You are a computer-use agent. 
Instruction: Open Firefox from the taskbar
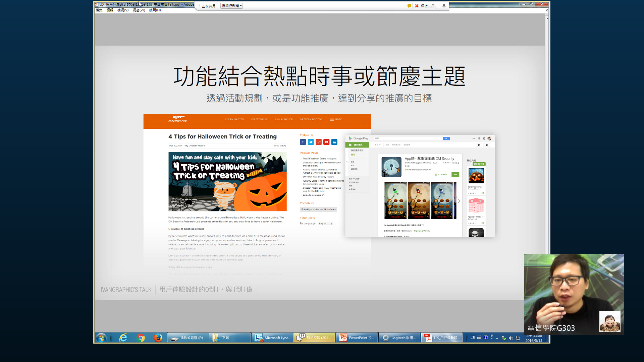[158, 338]
